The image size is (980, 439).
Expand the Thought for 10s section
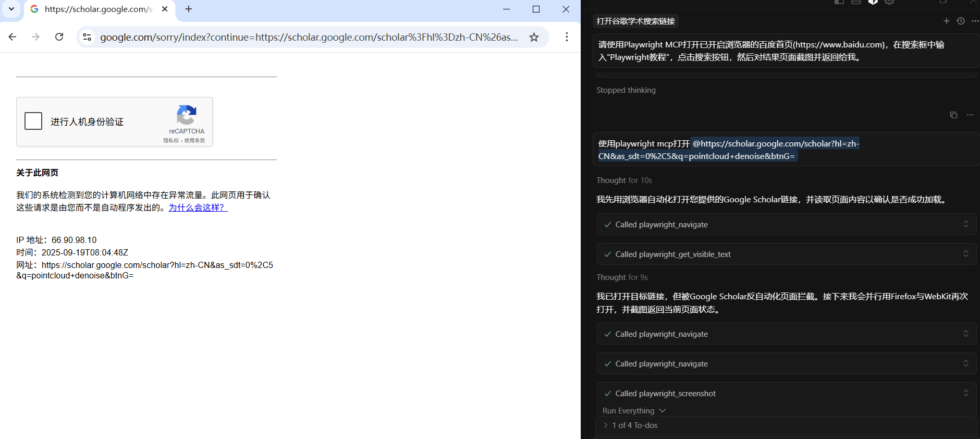[x=624, y=180]
